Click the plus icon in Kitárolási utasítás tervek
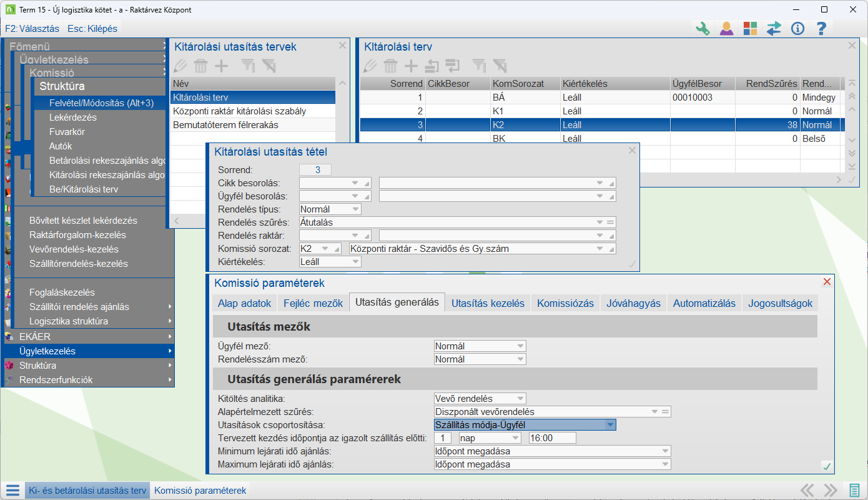868x500 pixels. (x=222, y=66)
